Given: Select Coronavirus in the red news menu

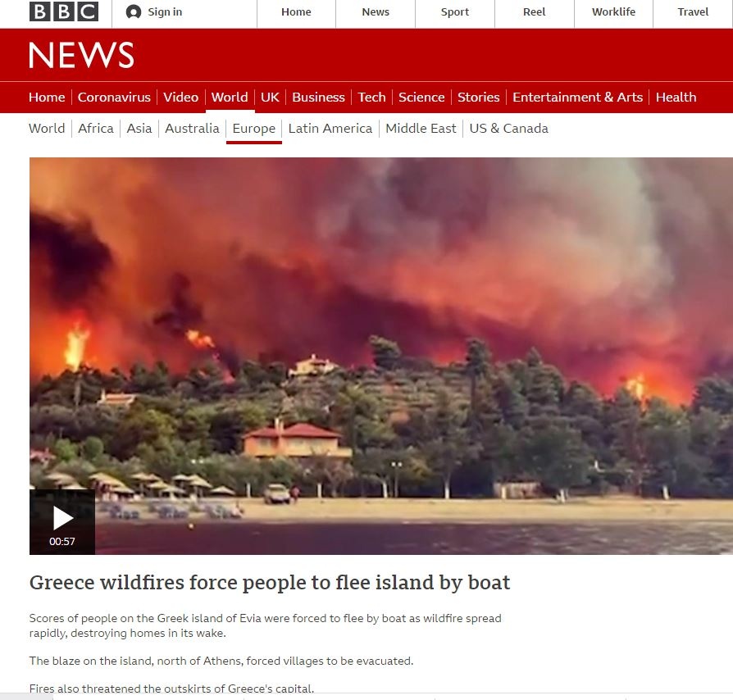Looking at the screenshot, I should pos(114,98).
